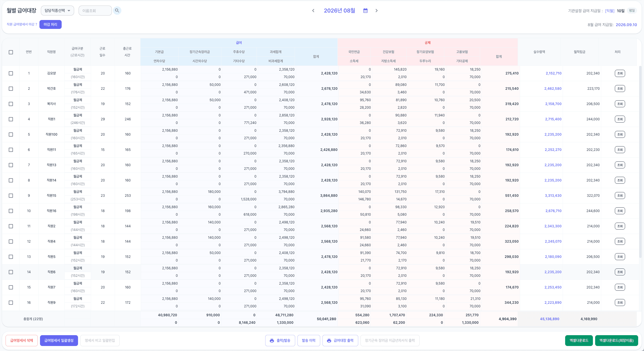Click the 마감 처리 button
This screenshot has height=351, width=644.
click(51, 24)
